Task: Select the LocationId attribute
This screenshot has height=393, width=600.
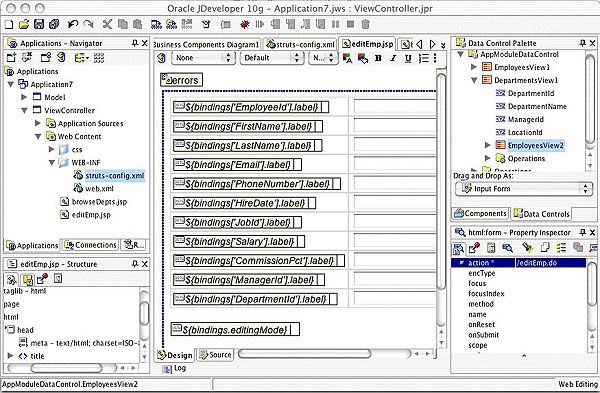Action: pyautogui.click(x=525, y=132)
